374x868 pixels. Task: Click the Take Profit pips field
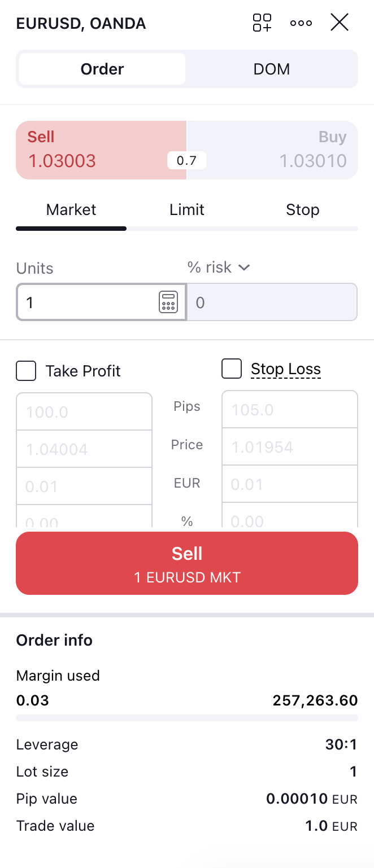coord(84,411)
